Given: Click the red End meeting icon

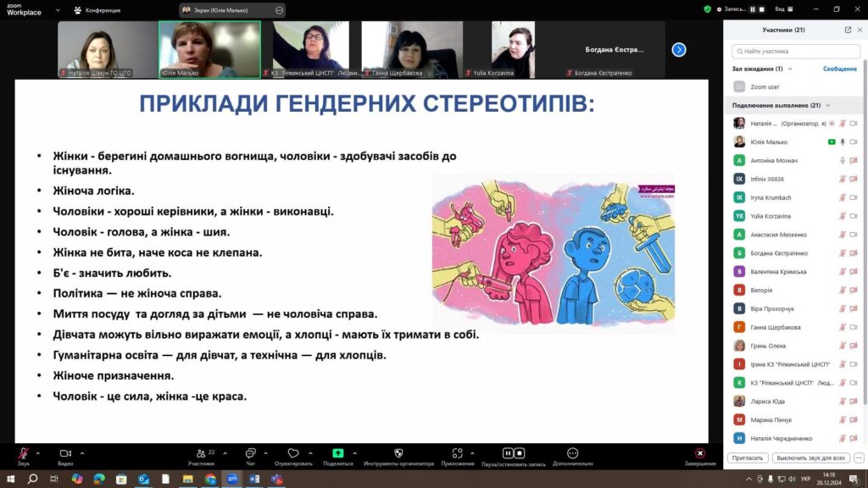Looking at the screenshot, I should [x=700, y=453].
